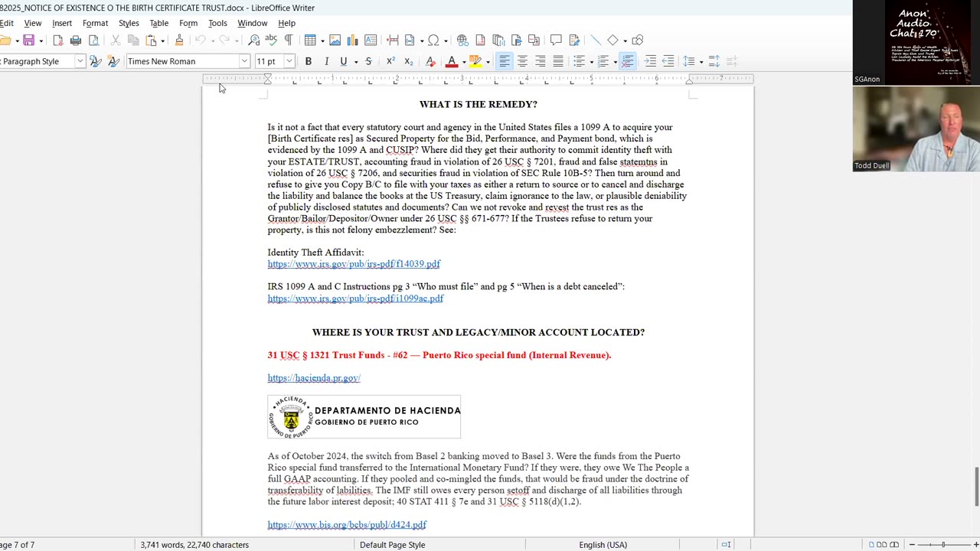Expand font color picker arrow

463,61
